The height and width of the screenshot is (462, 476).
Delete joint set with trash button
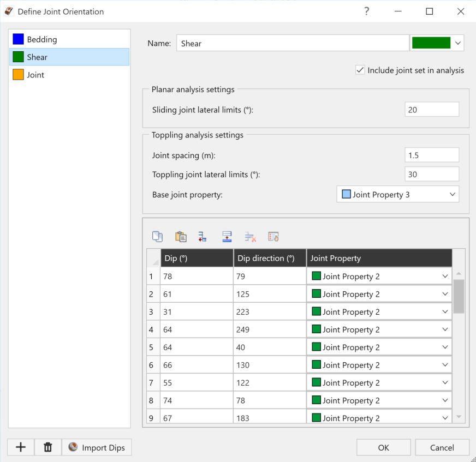tap(48, 447)
